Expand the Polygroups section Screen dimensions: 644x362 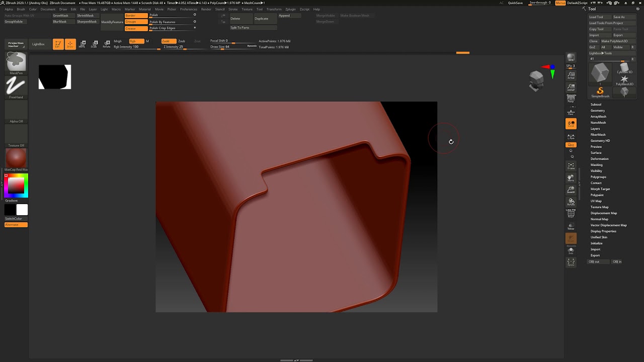click(598, 177)
